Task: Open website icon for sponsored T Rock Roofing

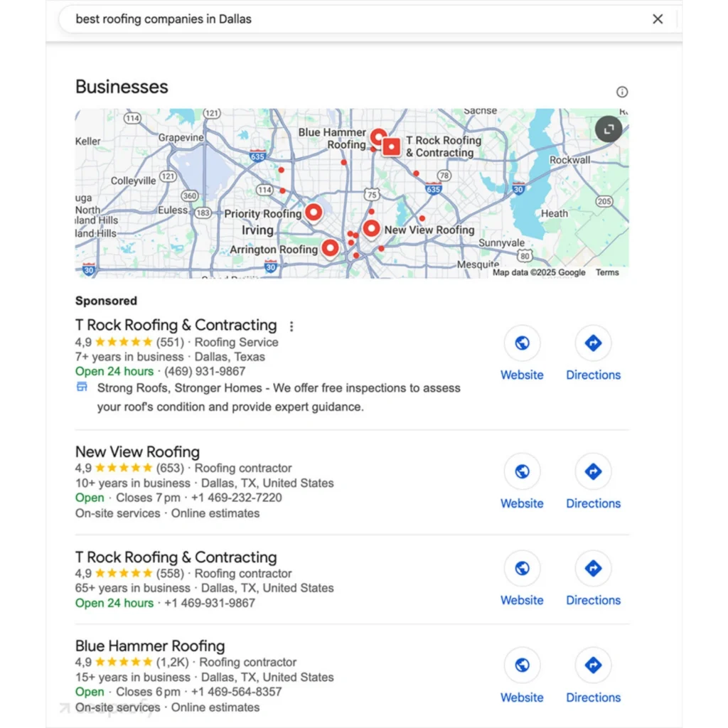Action: pos(522,343)
